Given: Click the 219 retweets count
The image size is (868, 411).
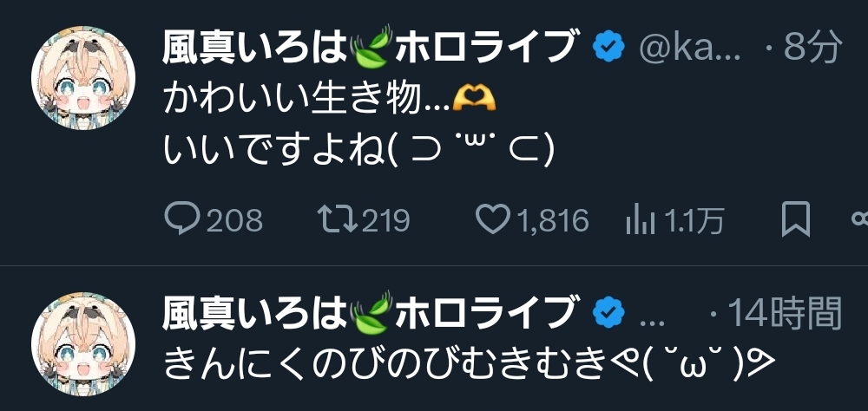Looking at the screenshot, I should pos(386,221).
